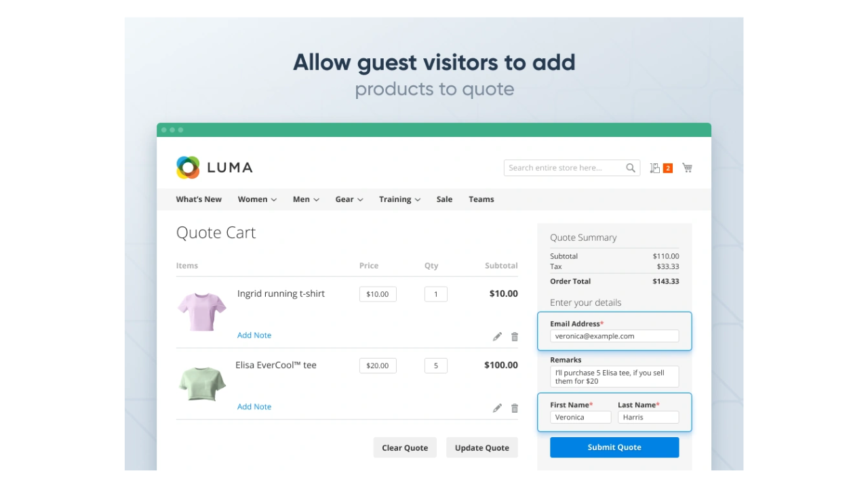Screen dimensions: 868x488
Task: Open the quote cart icon
Action: [655, 168]
